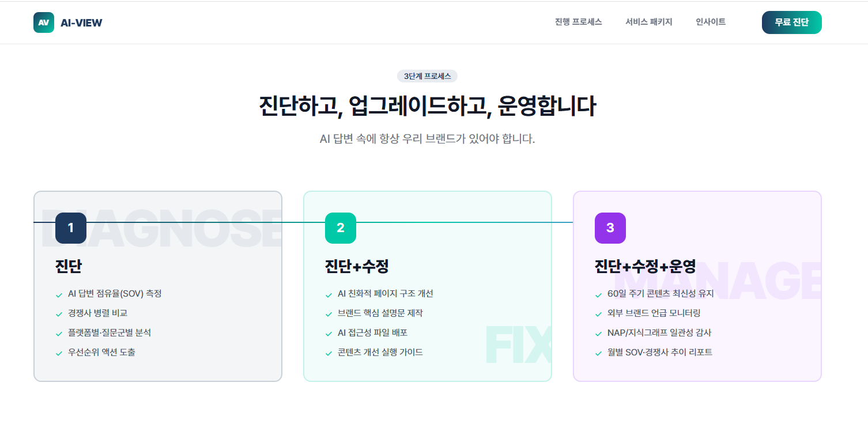The height and width of the screenshot is (428, 868).
Task: Click checkmark beside 브랜드 핵심 설명문 제작
Action: pos(329,315)
